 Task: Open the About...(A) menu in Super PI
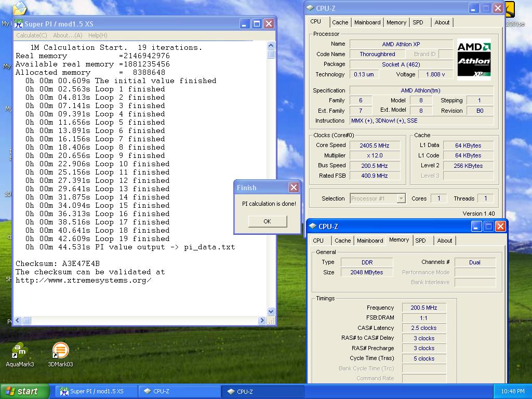pos(68,35)
